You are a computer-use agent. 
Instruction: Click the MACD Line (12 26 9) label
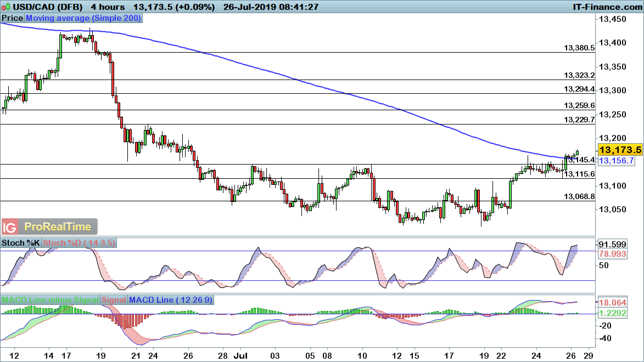tap(171, 300)
